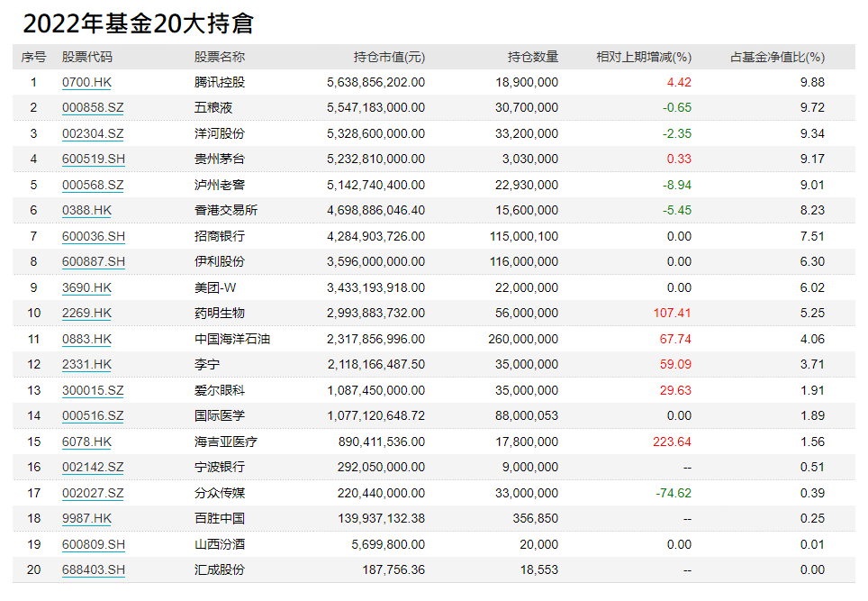This screenshot has width=868, height=601.
Task: Select stock name 海吉亚医疗
Action: [x=226, y=442]
